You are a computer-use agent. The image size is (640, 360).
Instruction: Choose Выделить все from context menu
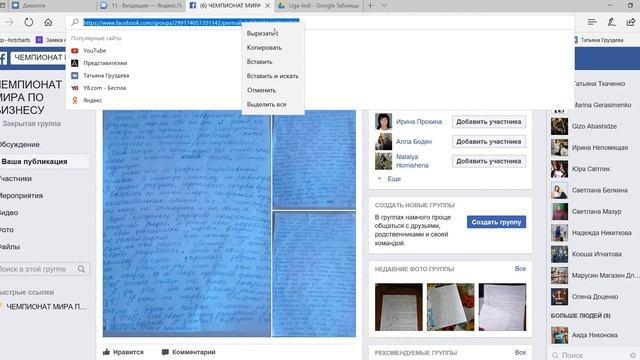[x=273, y=104]
